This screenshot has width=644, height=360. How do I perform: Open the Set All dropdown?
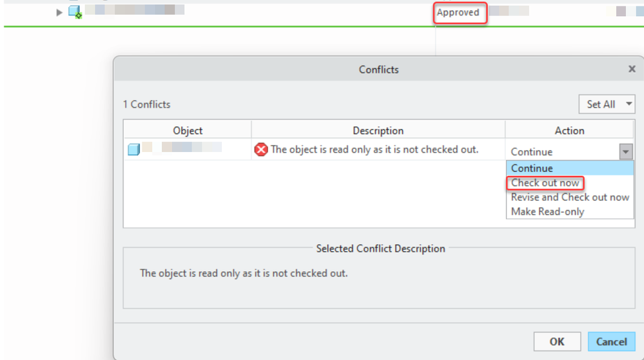[x=607, y=104]
